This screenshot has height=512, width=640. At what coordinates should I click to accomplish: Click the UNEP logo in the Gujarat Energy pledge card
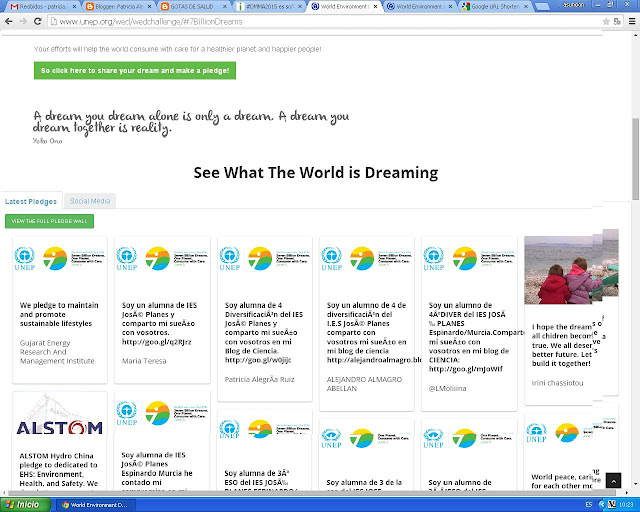[24, 259]
